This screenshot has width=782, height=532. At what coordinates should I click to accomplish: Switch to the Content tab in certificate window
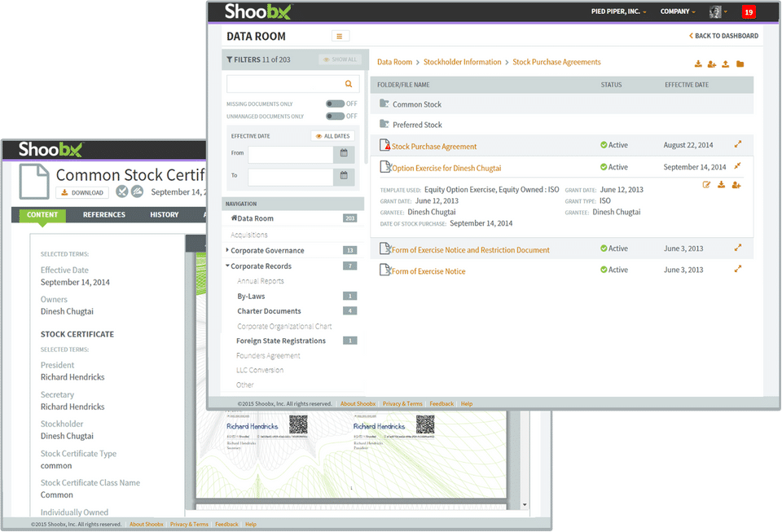(42, 214)
